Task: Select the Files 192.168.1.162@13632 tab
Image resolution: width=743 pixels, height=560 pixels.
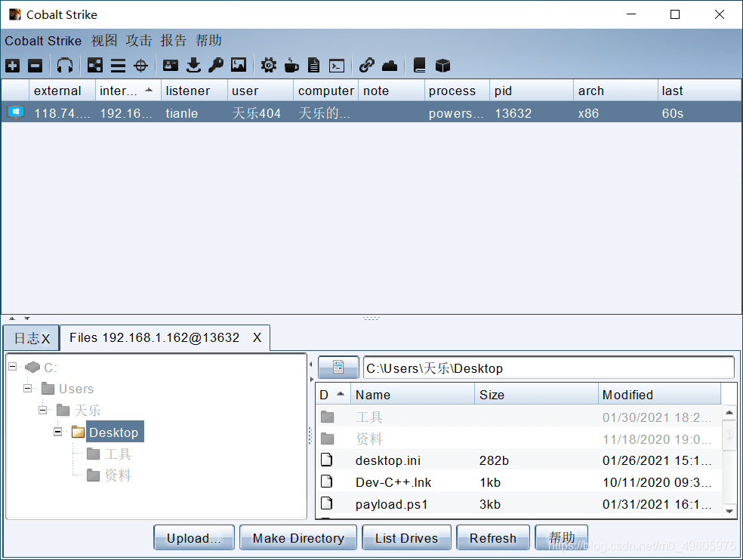Action: coord(155,337)
